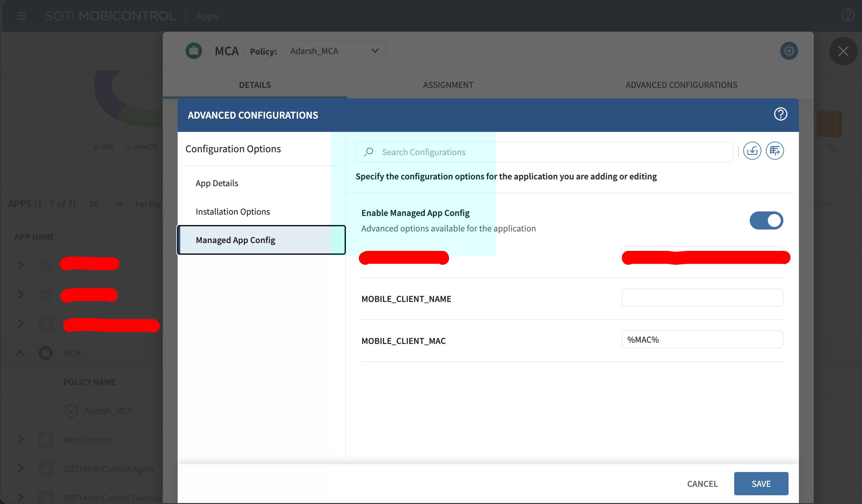The width and height of the screenshot is (862, 504).
Task: Click the MOBILE_CLIENT_MAC label
Action: pos(403,341)
